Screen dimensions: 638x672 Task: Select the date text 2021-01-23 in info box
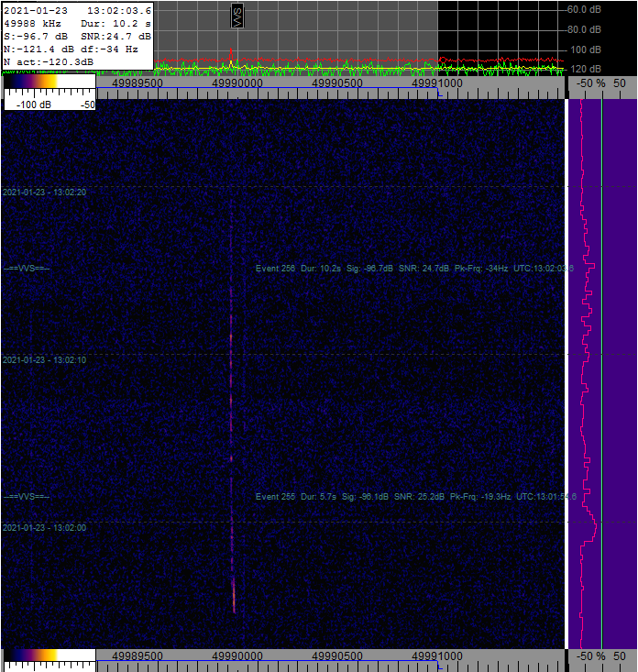coord(36,11)
